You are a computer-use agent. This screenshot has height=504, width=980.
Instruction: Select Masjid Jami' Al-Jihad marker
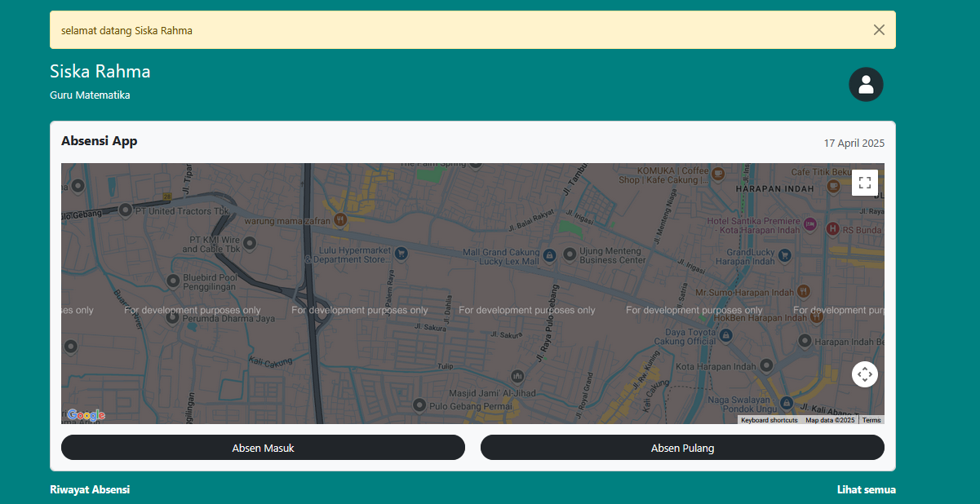pos(517,376)
